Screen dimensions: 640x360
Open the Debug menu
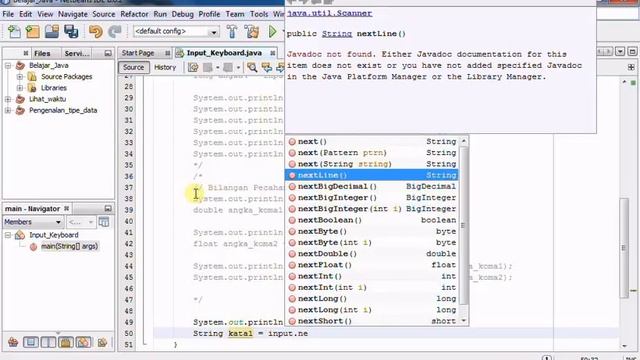coord(182,14)
